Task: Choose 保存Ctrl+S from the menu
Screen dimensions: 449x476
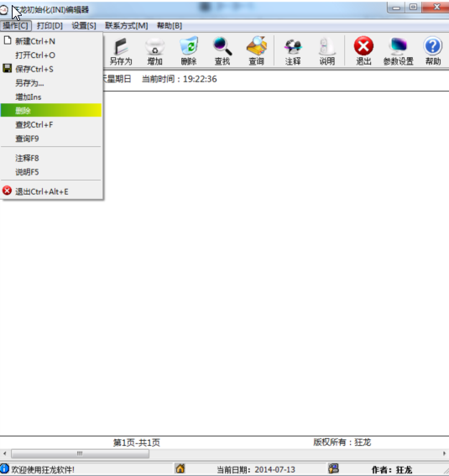Action: [51, 69]
